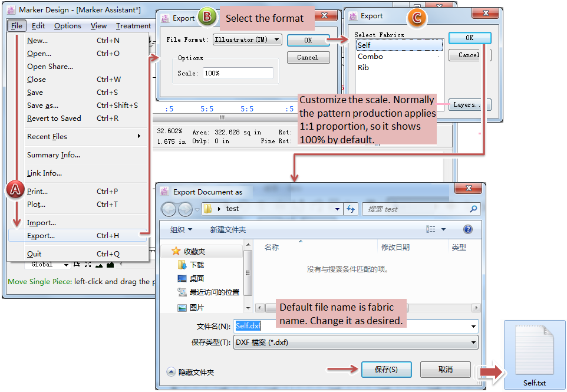567x392 pixels.
Task: Collapse folders with 隐藏文件夹 toggle
Action: pyautogui.click(x=191, y=372)
